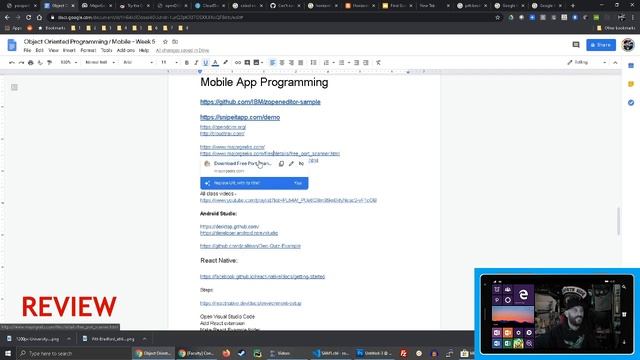Open the Insert menu
The height and width of the screenshot is (360, 640).
tap(69, 50)
